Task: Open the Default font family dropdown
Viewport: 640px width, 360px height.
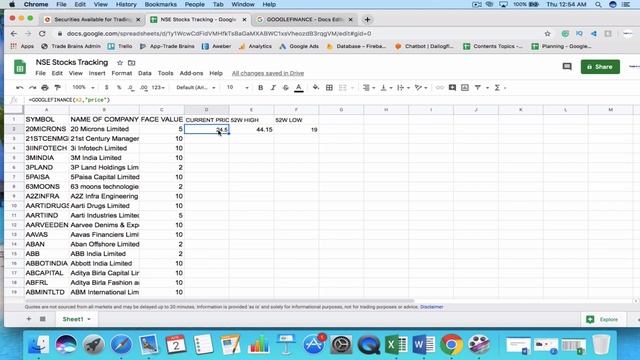Action: pos(196,88)
